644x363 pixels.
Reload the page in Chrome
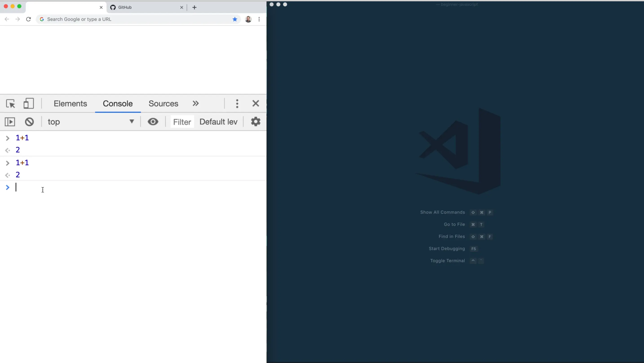coord(29,19)
